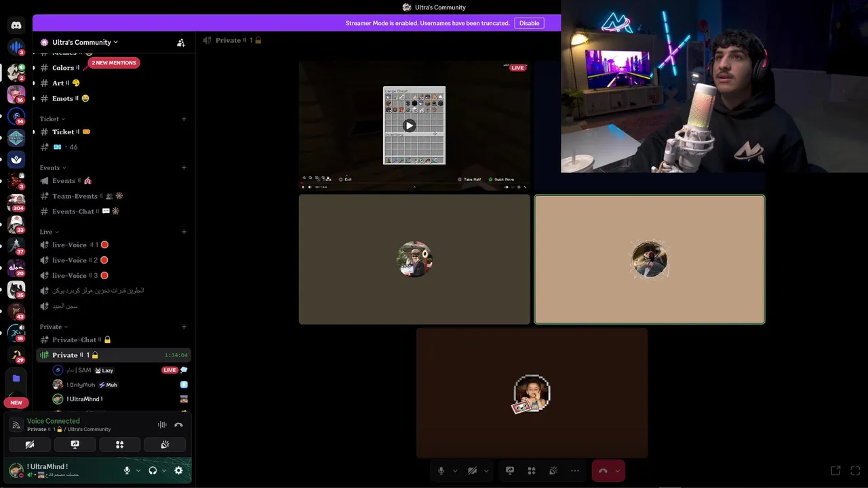Viewport: 868px width, 488px height.
Task: Select the Private 1 active voice channel
Action: tap(114, 355)
